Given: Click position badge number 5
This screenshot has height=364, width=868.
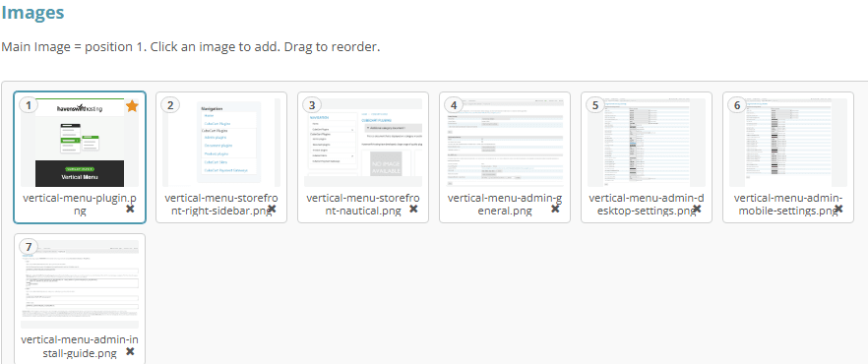Looking at the screenshot, I should click(x=595, y=105).
